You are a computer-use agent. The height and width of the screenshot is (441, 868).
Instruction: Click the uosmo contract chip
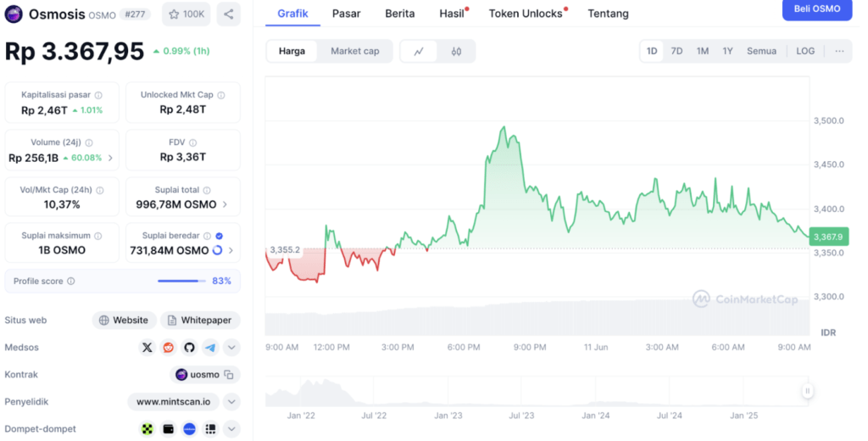pyautogui.click(x=205, y=375)
